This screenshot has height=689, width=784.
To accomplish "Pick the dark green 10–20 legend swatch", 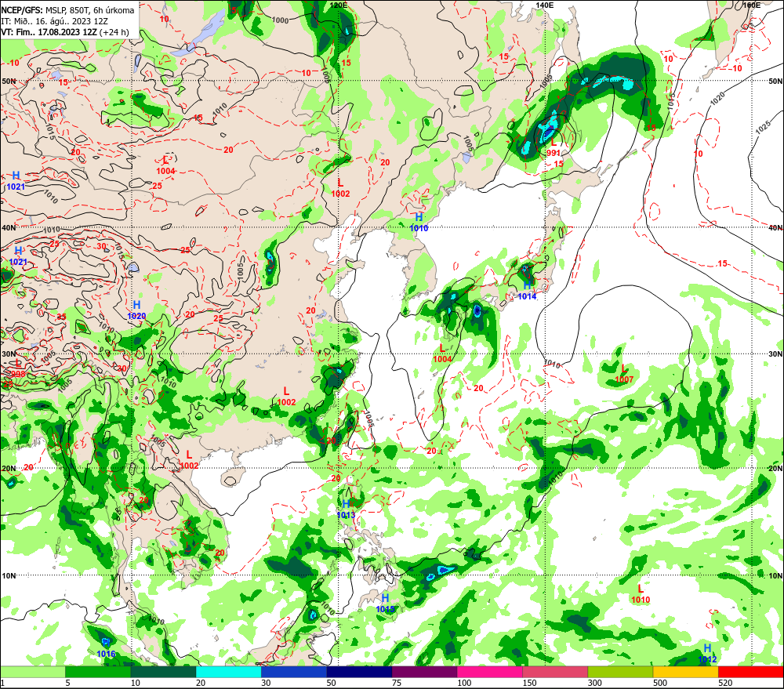I will [x=164, y=672].
